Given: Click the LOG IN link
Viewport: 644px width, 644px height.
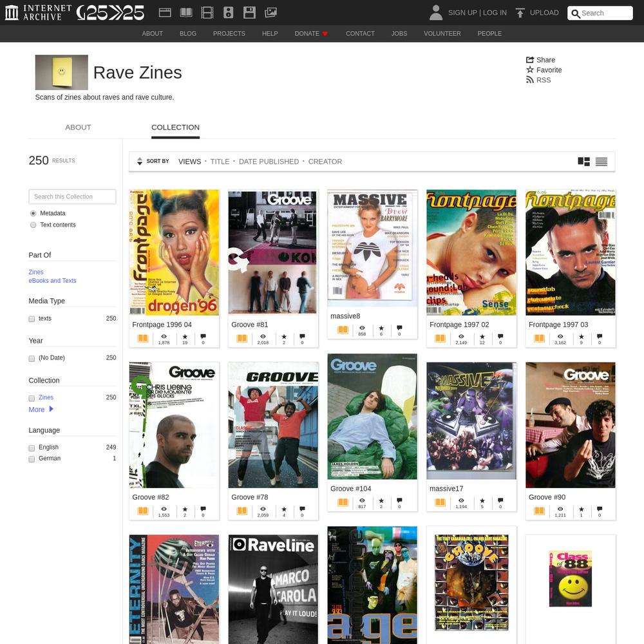Looking at the screenshot, I should 495,13.
